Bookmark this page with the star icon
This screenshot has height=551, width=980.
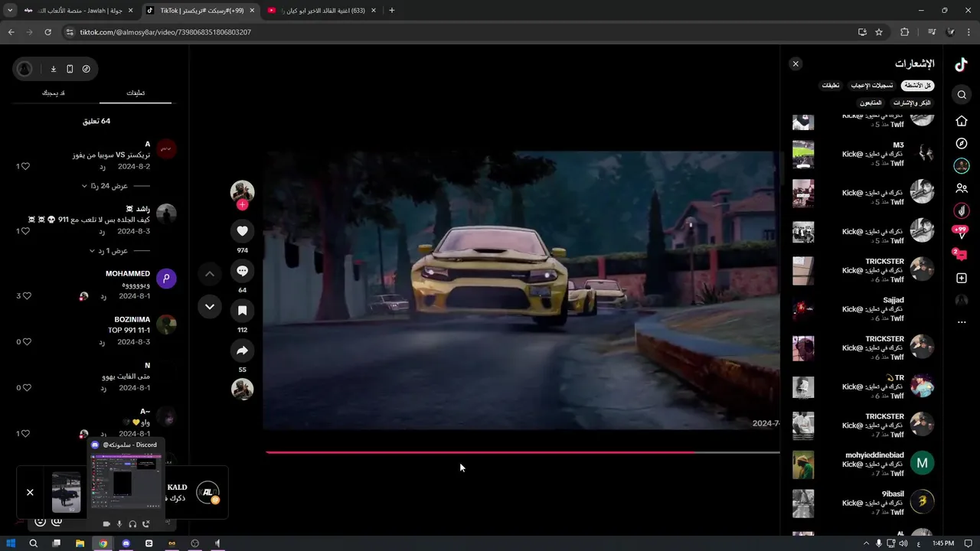pyautogui.click(x=879, y=32)
